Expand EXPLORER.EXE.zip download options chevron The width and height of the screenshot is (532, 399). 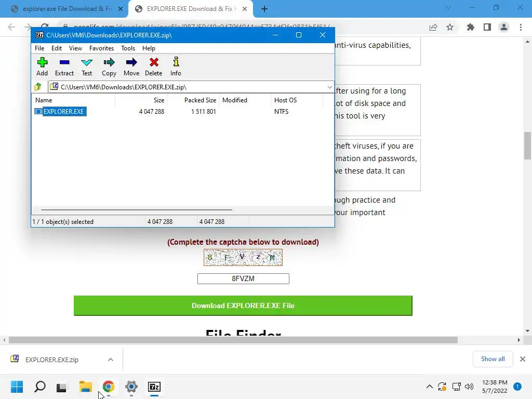click(x=111, y=360)
